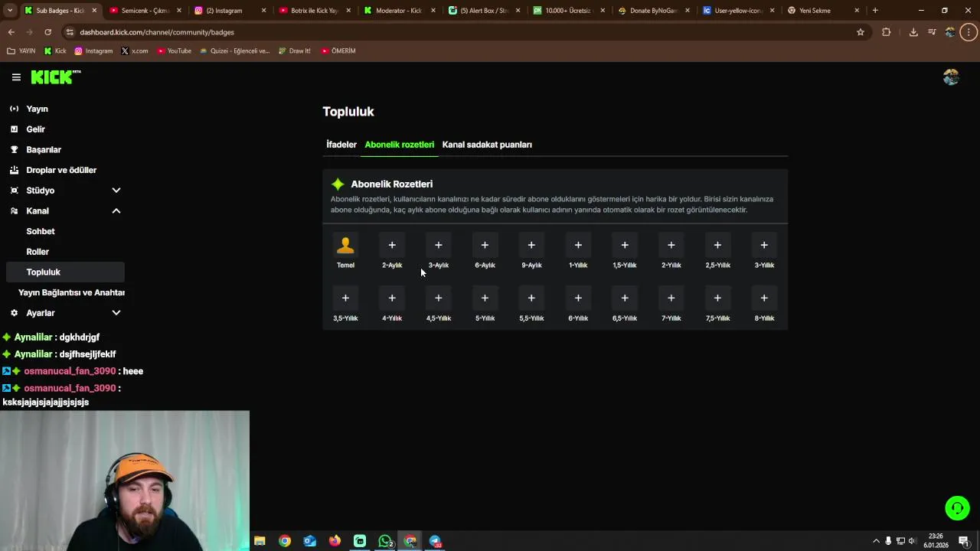980x551 pixels.
Task: Switch to the Semicenk browser tab
Action: coord(145,11)
